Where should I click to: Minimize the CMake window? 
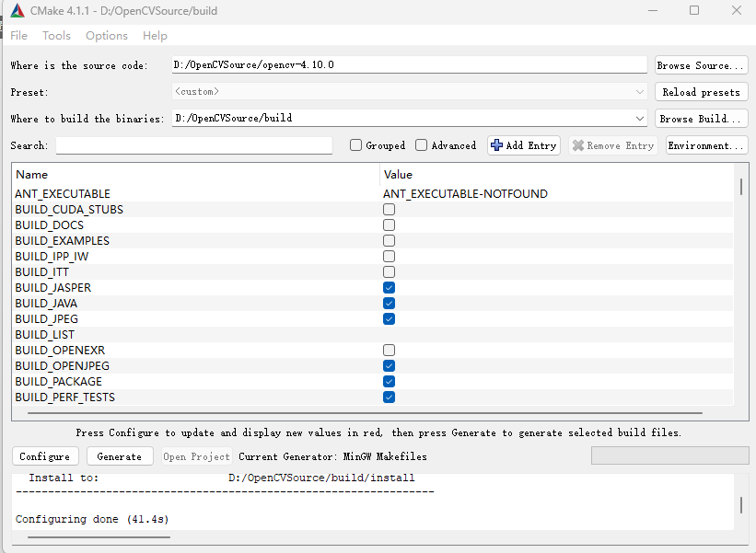pyautogui.click(x=653, y=10)
